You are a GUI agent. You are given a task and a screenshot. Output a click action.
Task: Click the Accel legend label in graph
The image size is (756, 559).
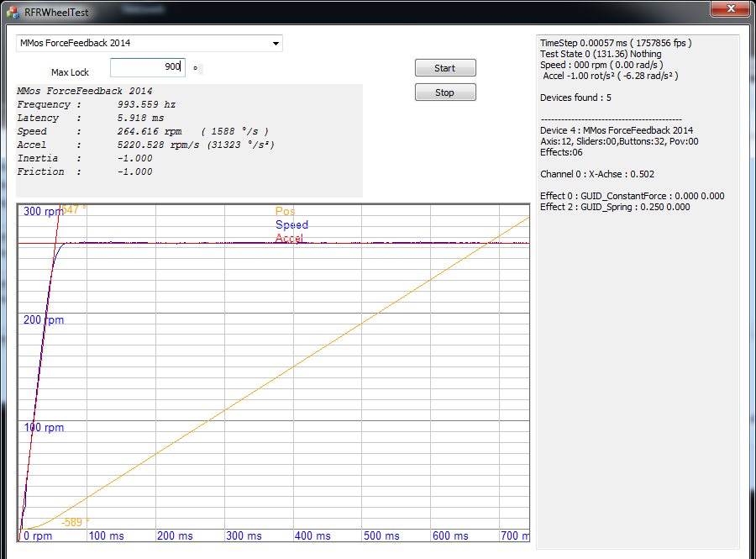[x=290, y=239]
